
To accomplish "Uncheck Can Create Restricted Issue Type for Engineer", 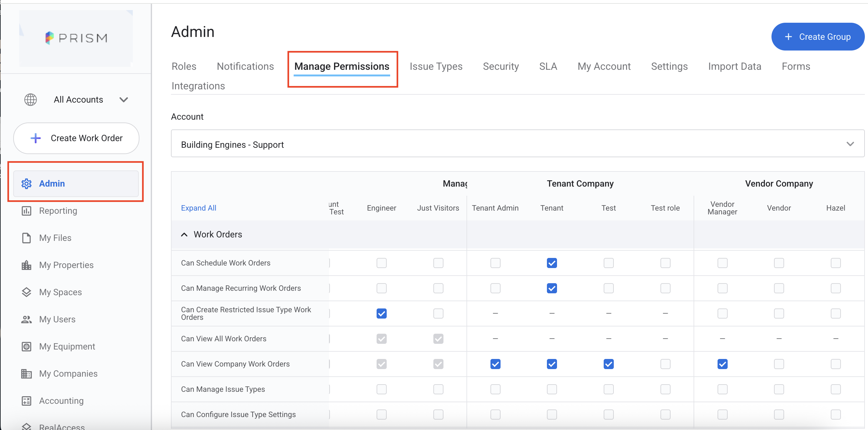I will [381, 314].
